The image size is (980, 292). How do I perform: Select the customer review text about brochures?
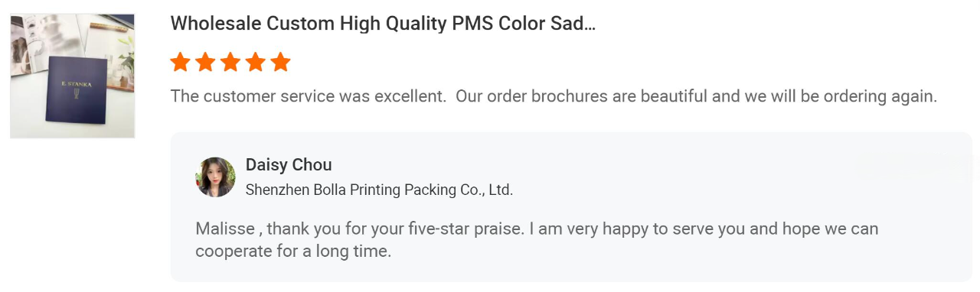click(554, 97)
